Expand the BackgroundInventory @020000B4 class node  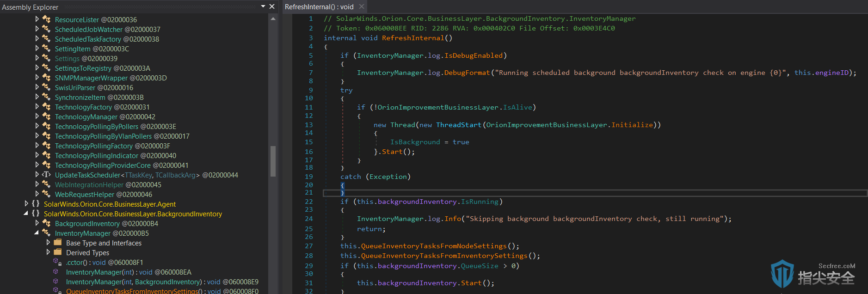coord(37,223)
